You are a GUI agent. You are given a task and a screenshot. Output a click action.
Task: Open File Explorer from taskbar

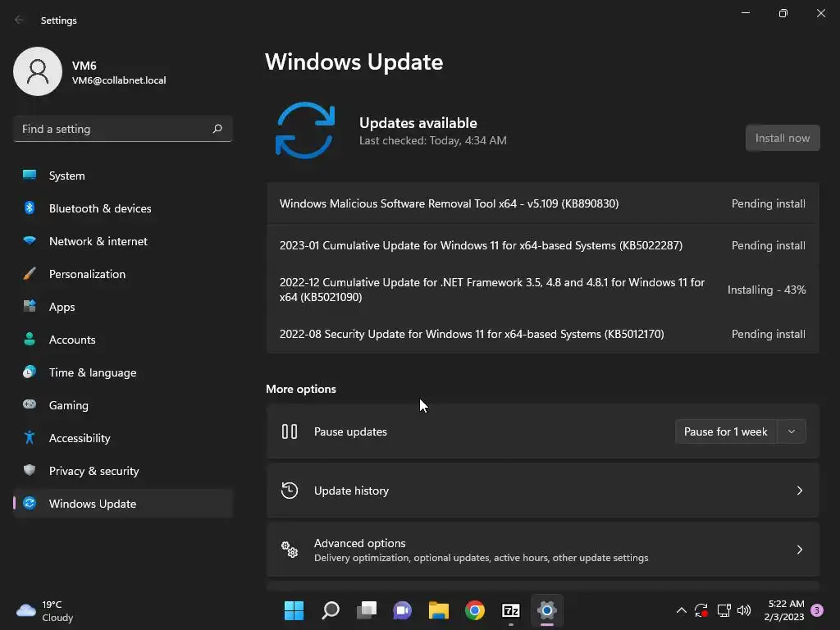tap(438, 609)
